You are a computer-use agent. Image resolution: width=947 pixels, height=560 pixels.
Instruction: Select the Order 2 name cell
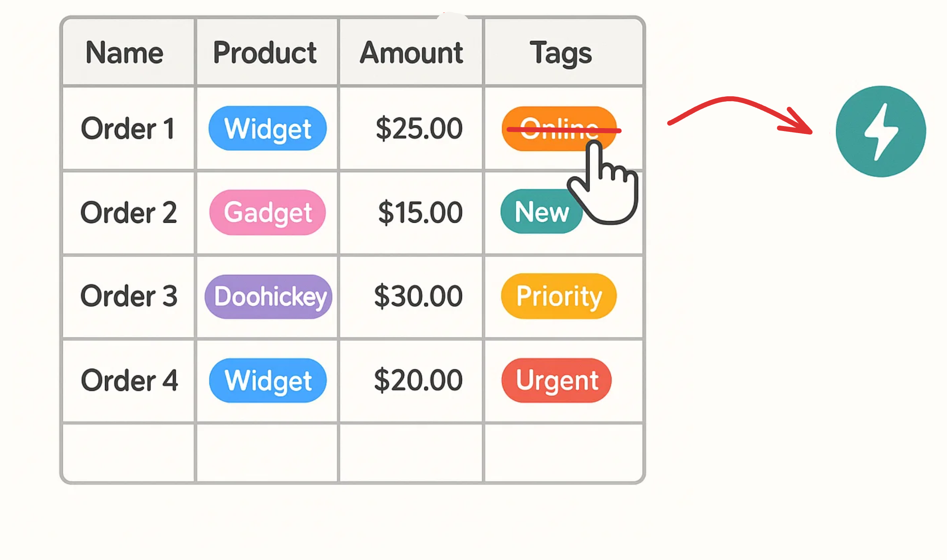(129, 213)
